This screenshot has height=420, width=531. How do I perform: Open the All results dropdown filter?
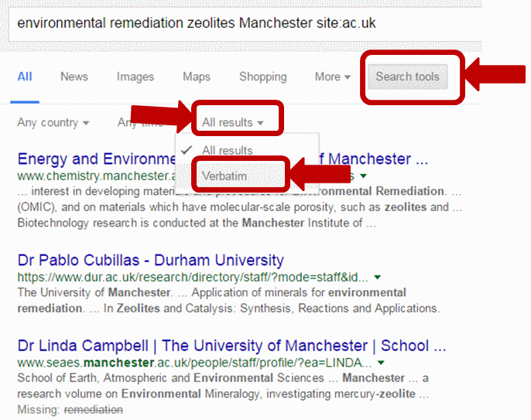[233, 122]
